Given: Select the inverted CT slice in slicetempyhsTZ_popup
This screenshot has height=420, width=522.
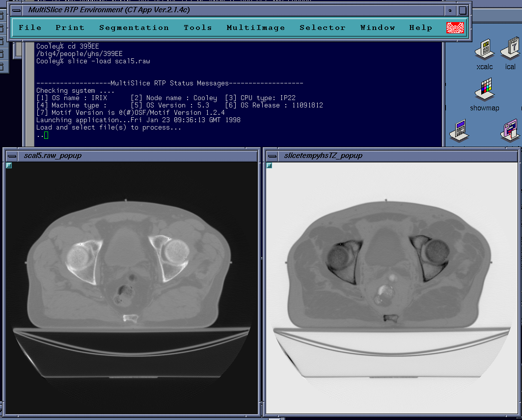Looking at the screenshot, I should [392, 288].
